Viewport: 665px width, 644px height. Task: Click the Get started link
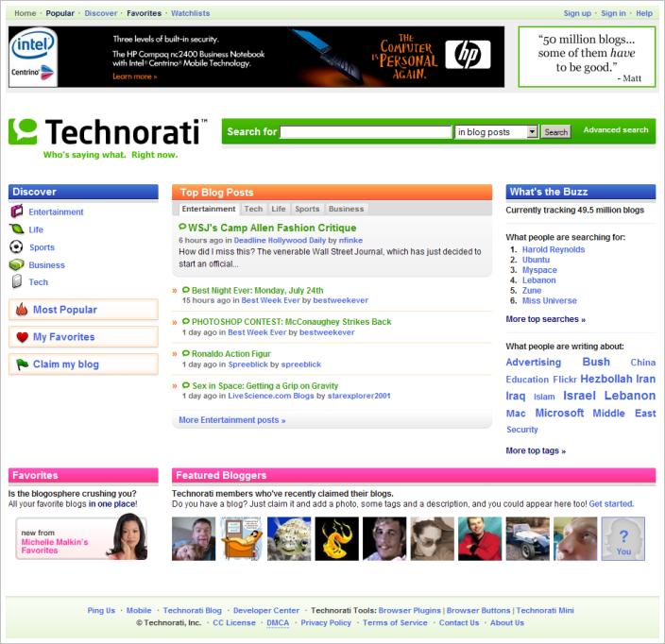(x=611, y=503)
